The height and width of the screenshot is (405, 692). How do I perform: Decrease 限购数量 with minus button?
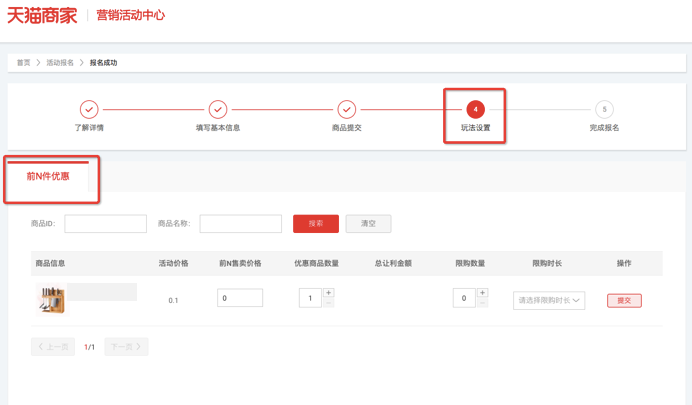tap(483, 303)
